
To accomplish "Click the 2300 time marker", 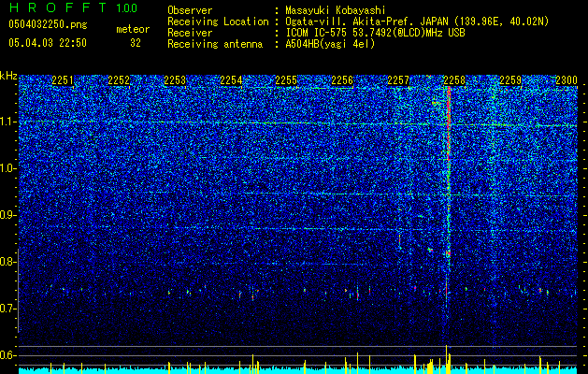I will tap(566, 79).
